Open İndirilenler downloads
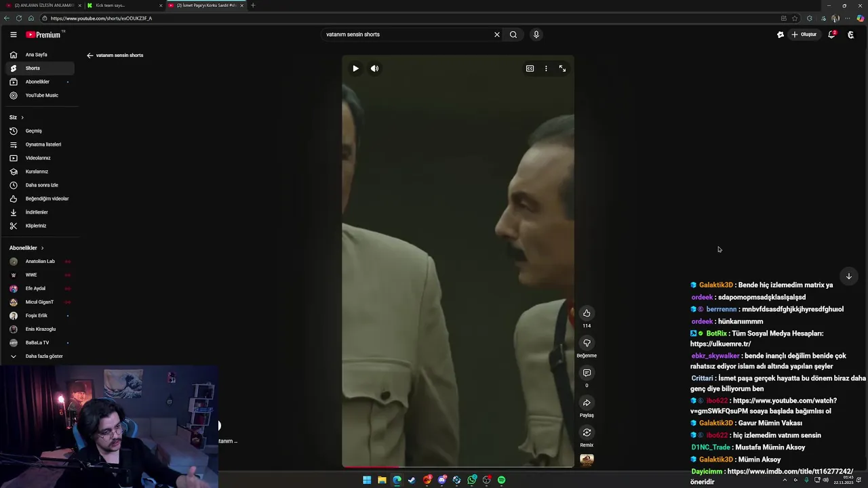Viewport: 868px width, 488px height. click(x=41, y=212)
